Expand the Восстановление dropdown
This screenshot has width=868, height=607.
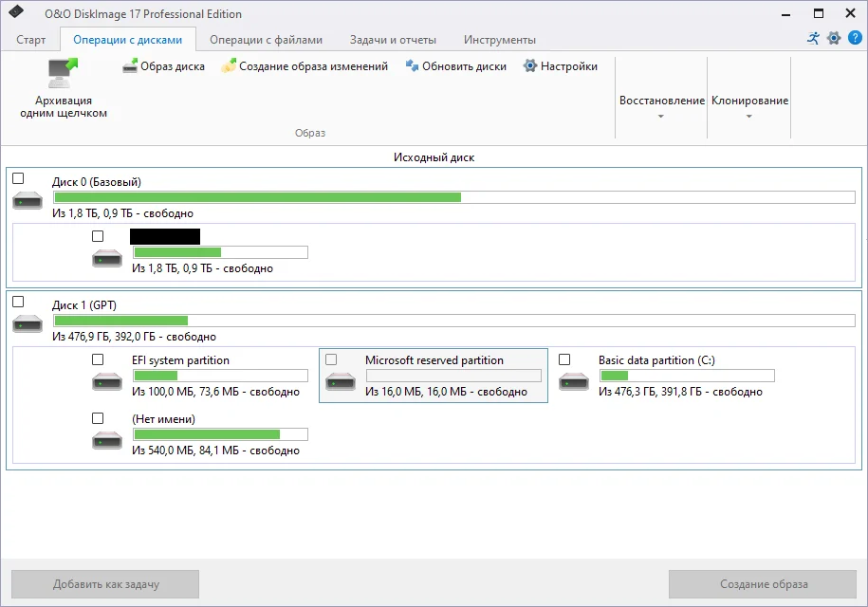661,106
